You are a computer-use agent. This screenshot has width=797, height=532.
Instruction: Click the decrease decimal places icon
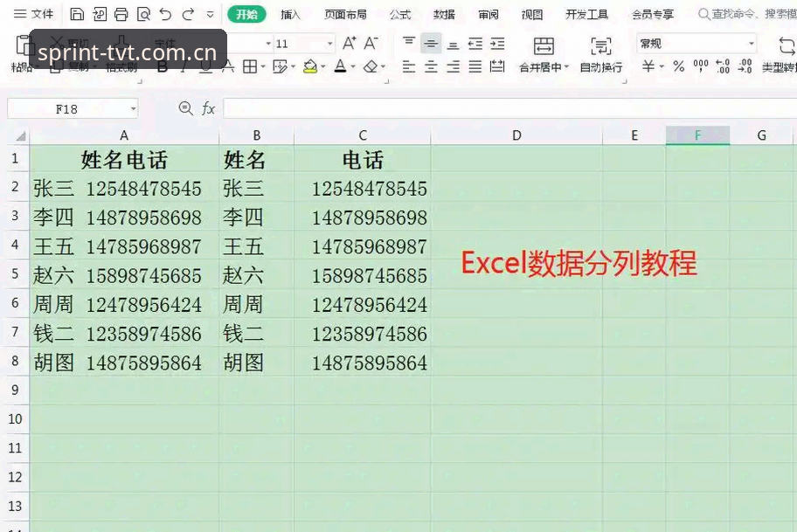pos(745,66)
